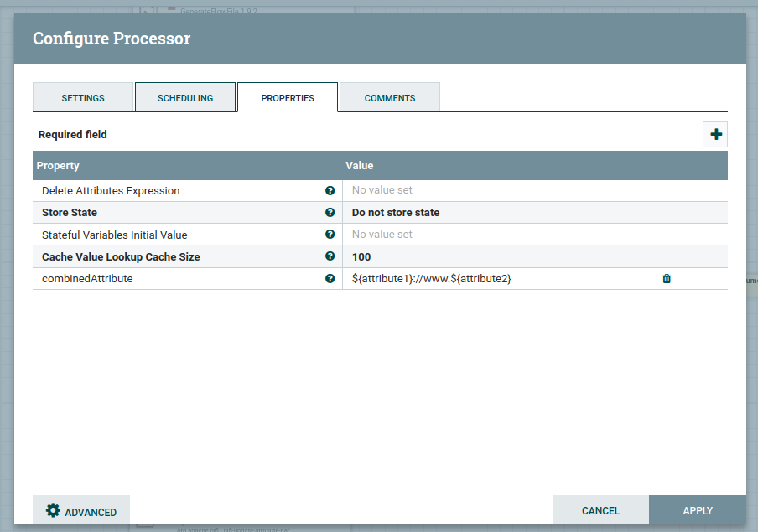Delete the combinedAttribute property with trash icon
This screenshot has height=532, width=758.
(x=667, y=279)
